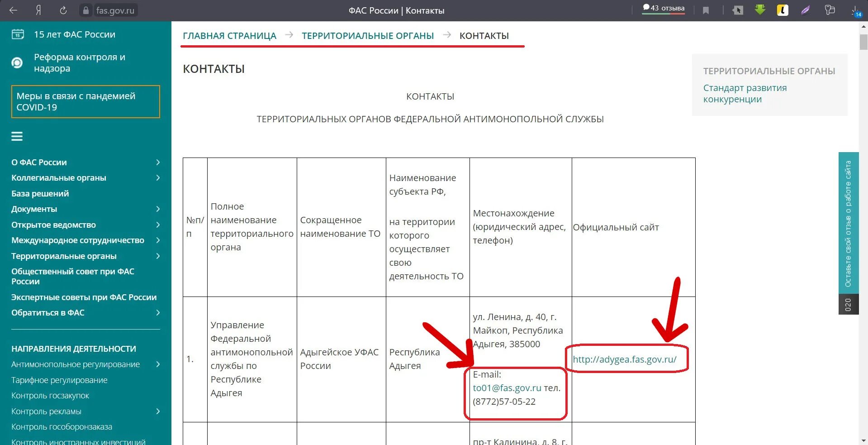Click the Реформа контроля и надзора icon
This screenshot has width=868, height=445.
pos(17,62)
